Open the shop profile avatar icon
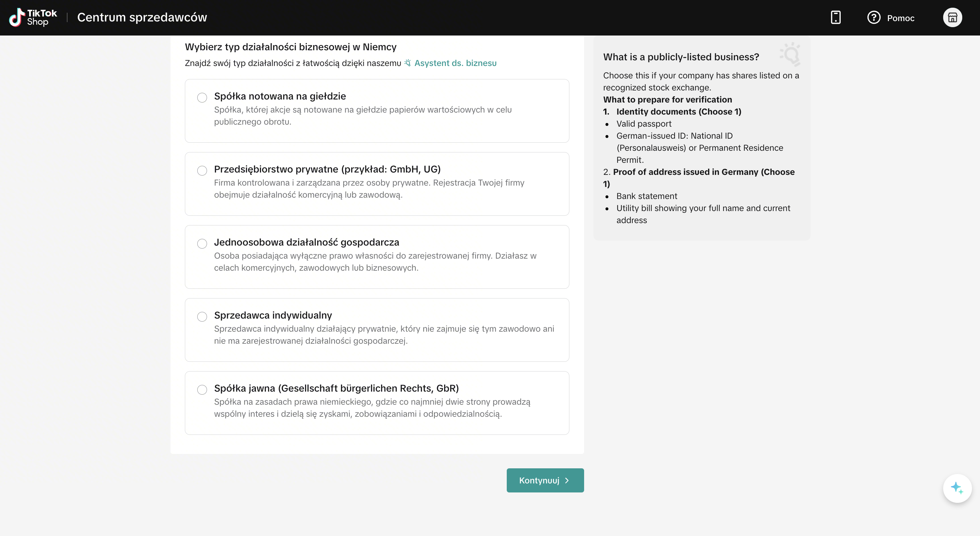The height and width of the screenshot is (536, 980). 952,17
